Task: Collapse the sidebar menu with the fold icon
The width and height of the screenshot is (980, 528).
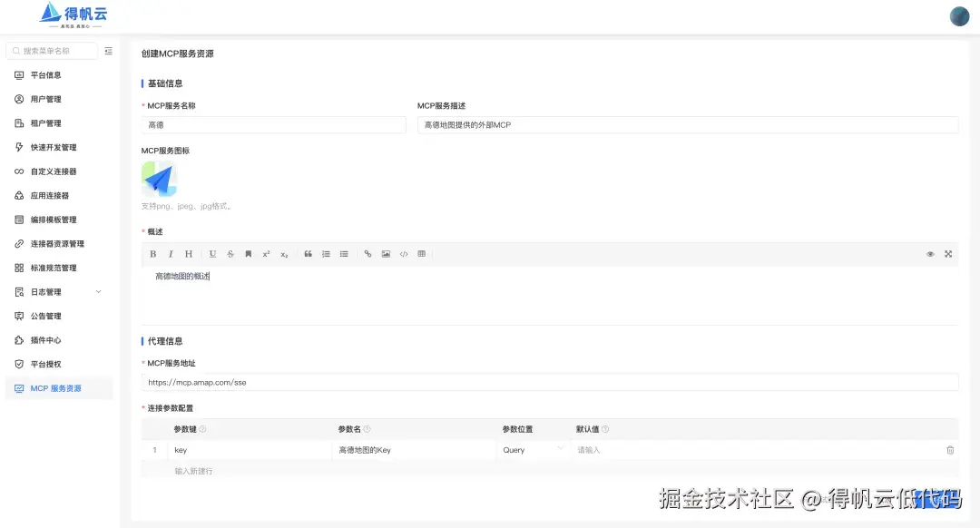Action: click(x=109, y=51)
